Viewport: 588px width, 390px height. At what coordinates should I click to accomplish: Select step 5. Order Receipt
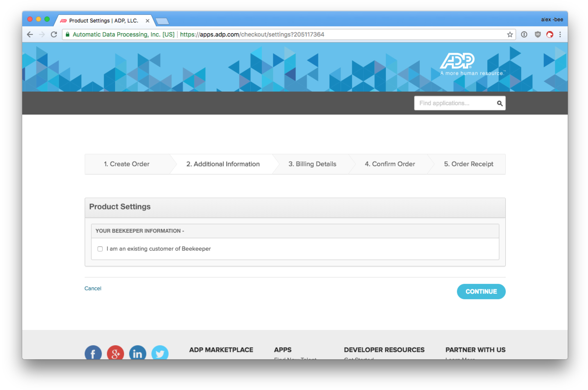[x=468, y=164]
